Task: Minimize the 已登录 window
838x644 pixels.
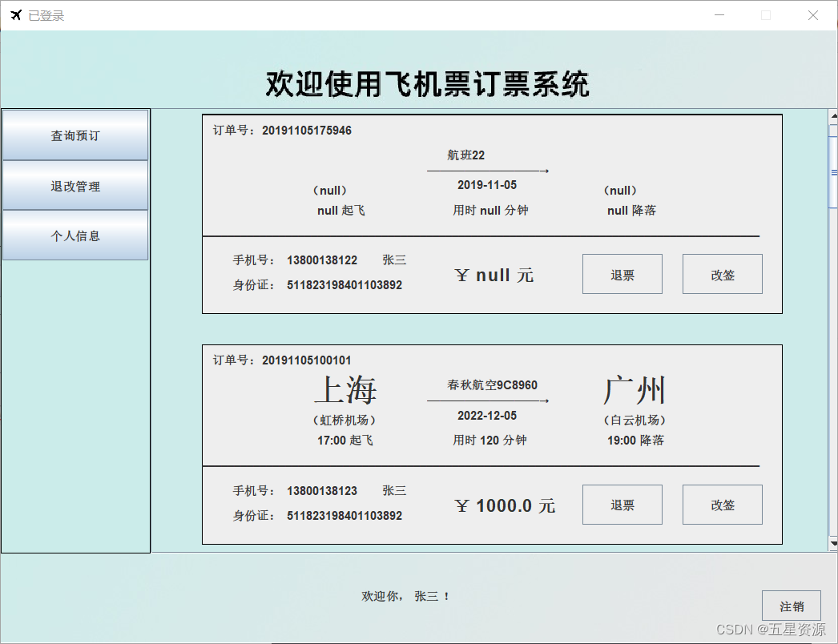Action: pyautogui.click(x=719, y=15)
